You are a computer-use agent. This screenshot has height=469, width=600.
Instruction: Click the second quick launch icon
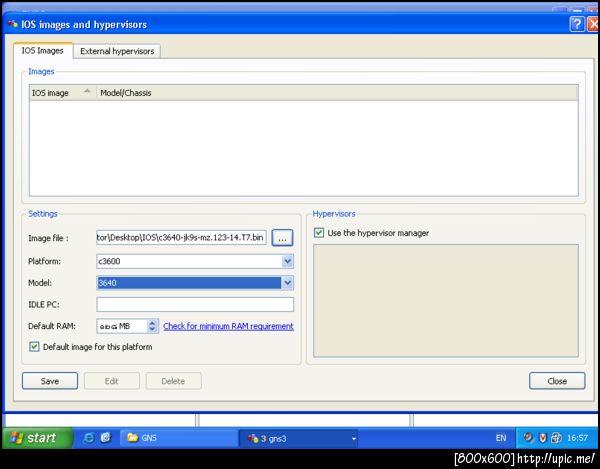coord(106,438)
